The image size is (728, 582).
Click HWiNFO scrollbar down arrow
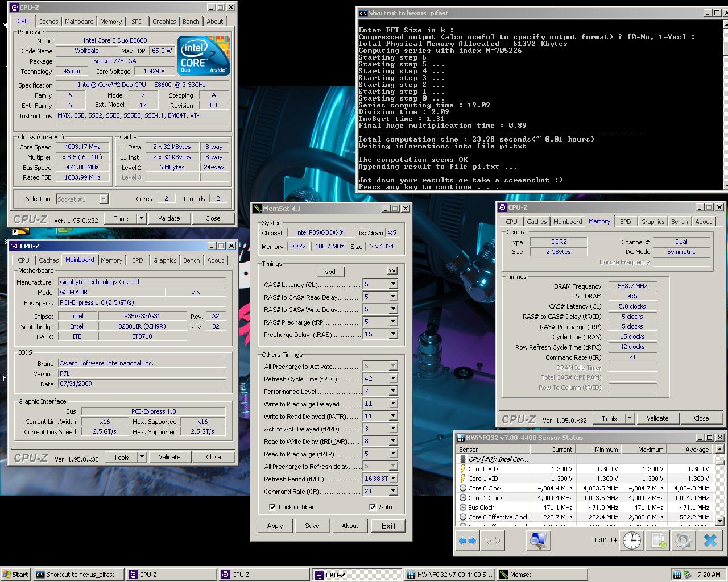click(720, 521)
